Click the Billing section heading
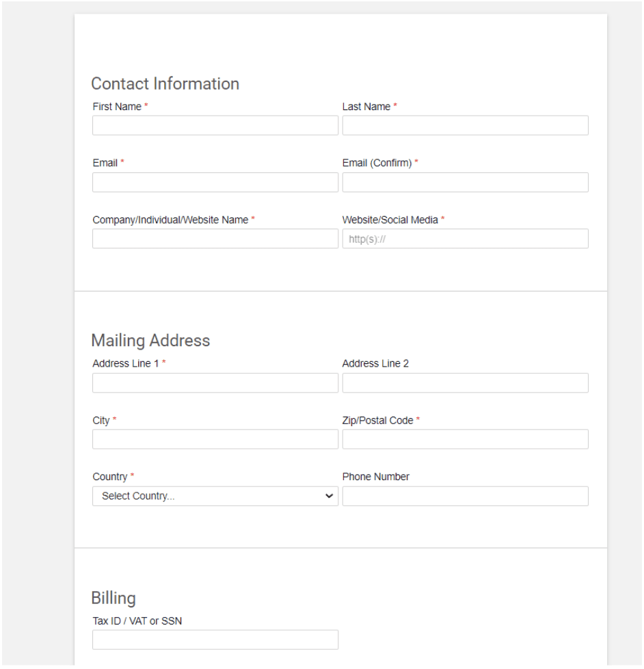Viewport: 644px width, 669px height. (113, 598)
